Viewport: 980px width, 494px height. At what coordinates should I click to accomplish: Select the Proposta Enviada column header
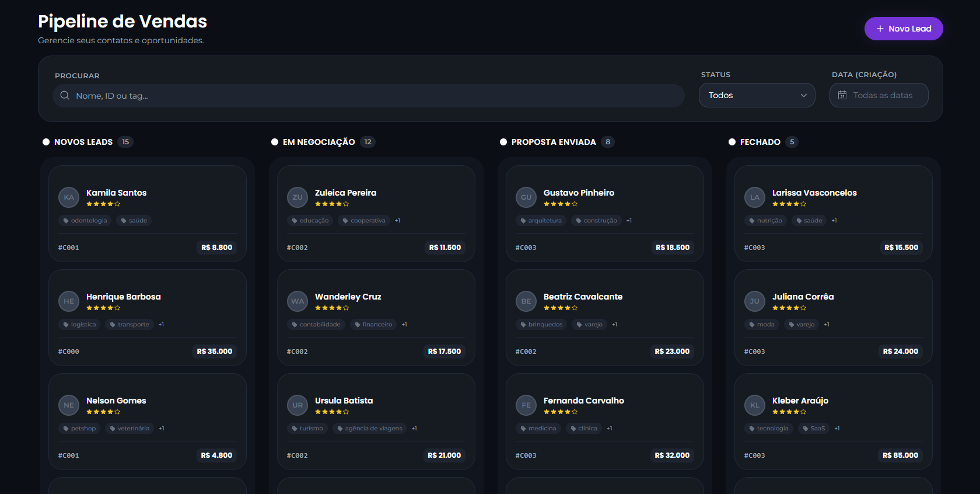(553, 142)
